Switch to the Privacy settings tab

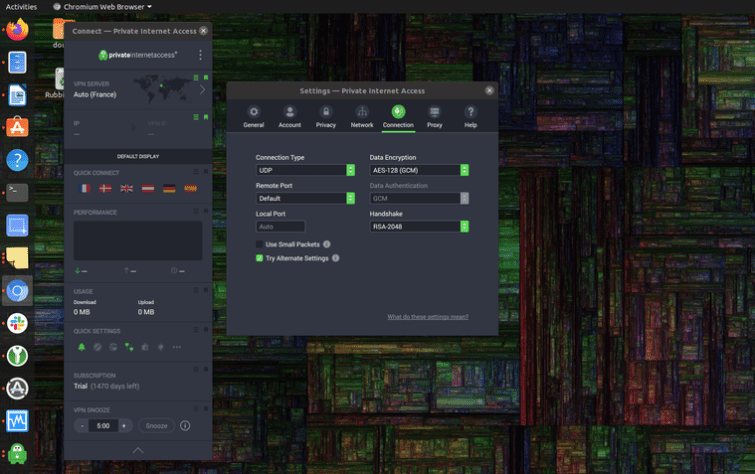coord(325,116)
